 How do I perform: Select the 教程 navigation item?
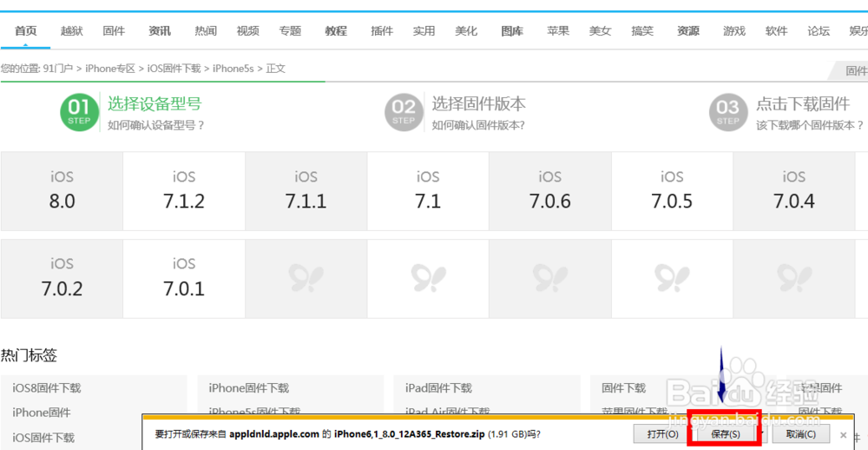tap(336, 31)
